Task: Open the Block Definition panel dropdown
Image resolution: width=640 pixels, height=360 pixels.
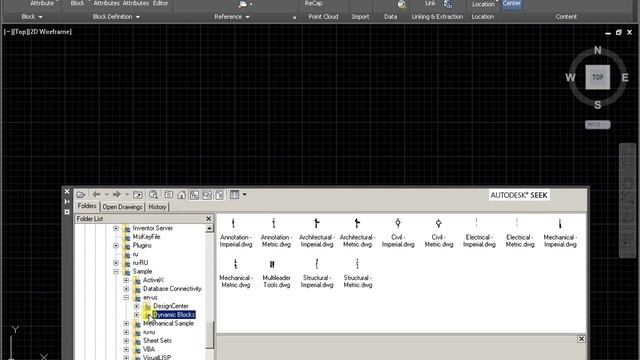Action: (x=116, y=17)
